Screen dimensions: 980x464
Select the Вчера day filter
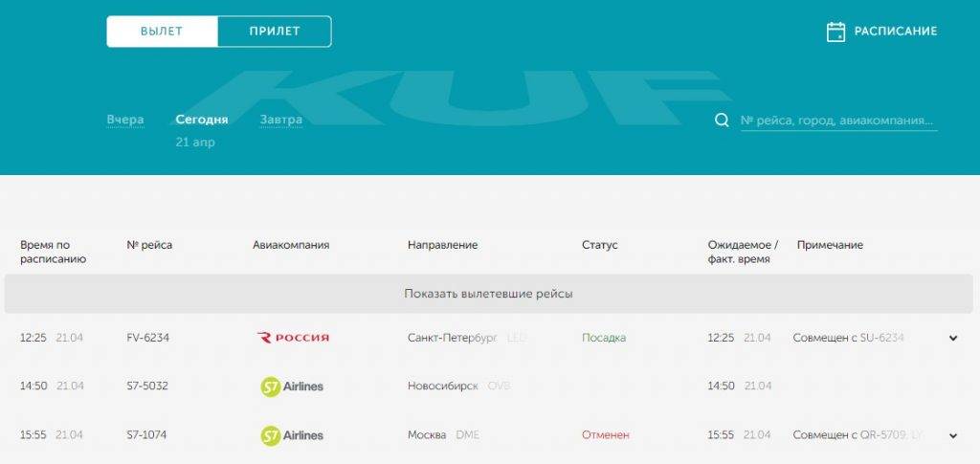(125, 120)
